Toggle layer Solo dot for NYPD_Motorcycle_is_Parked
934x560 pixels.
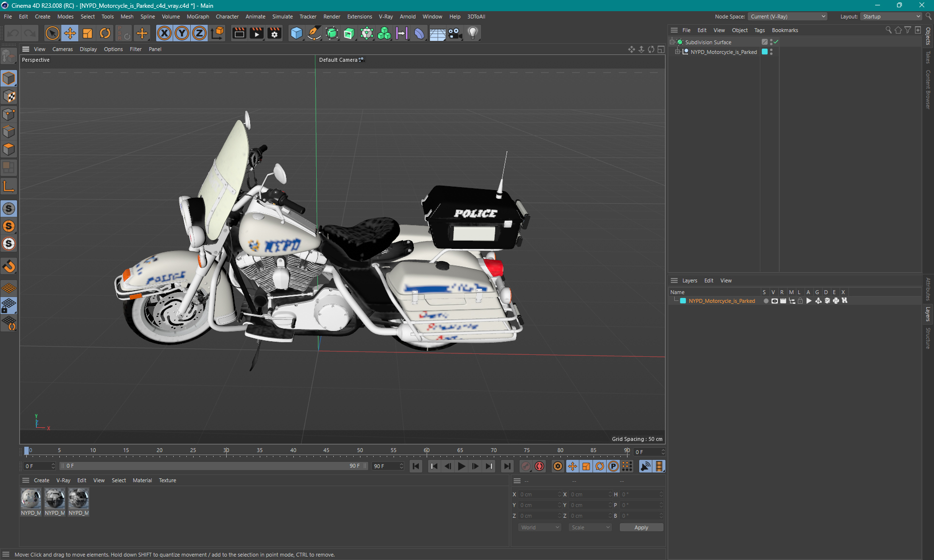[x=766, y=301]
